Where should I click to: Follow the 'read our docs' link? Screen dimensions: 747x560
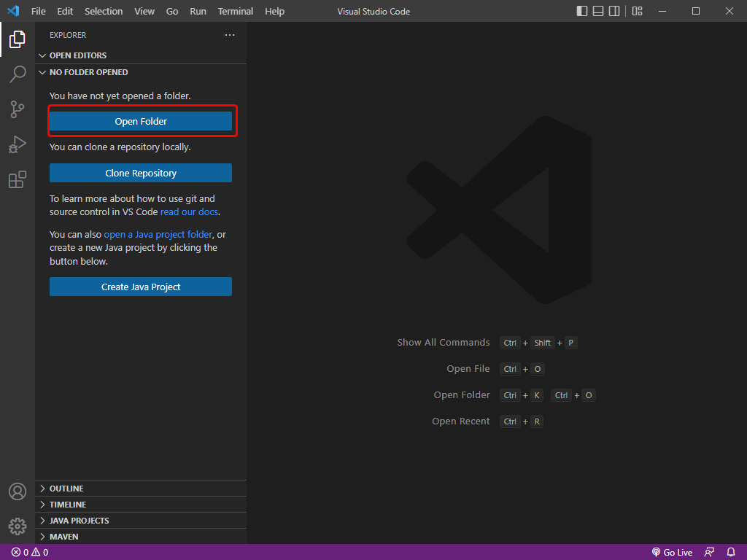coord(189,212)
